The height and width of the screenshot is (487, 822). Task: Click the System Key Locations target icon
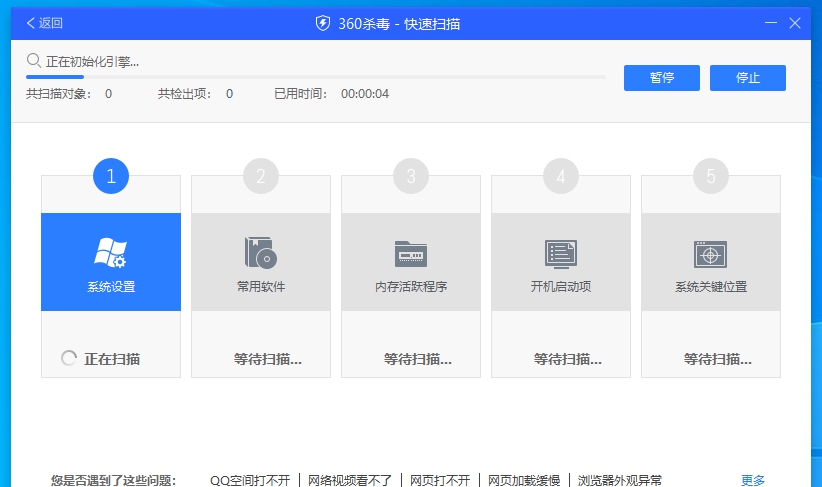click(x=710, y=253)
